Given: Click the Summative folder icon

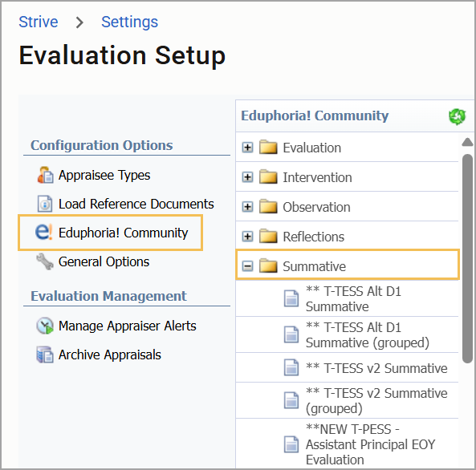Looking at the screenshot, I should coord(268,265).
